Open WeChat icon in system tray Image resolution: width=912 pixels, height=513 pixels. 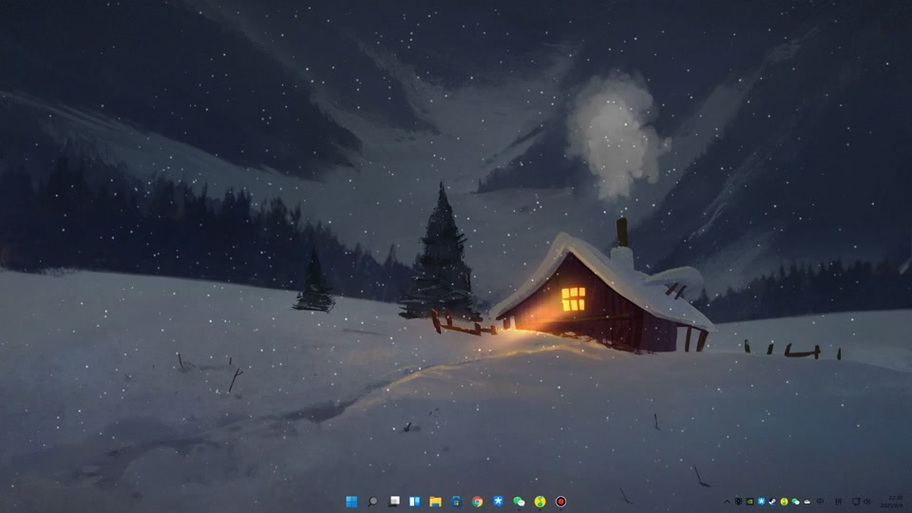click(x=796, y=501)
